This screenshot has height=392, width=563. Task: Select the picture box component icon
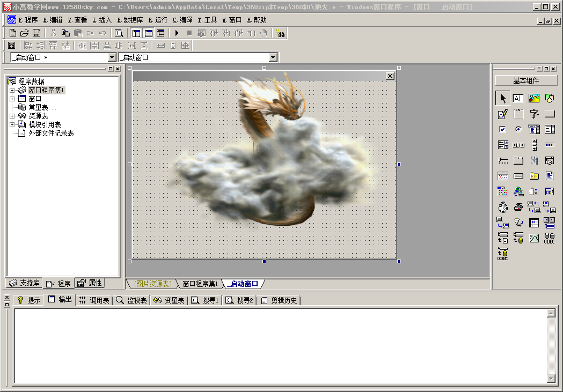(x=534, y=98)
